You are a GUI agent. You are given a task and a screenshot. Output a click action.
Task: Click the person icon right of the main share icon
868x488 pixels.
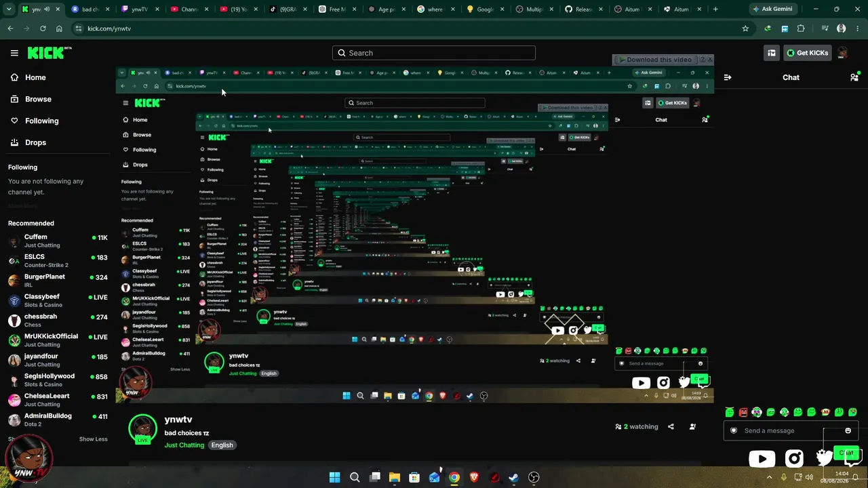692,426
